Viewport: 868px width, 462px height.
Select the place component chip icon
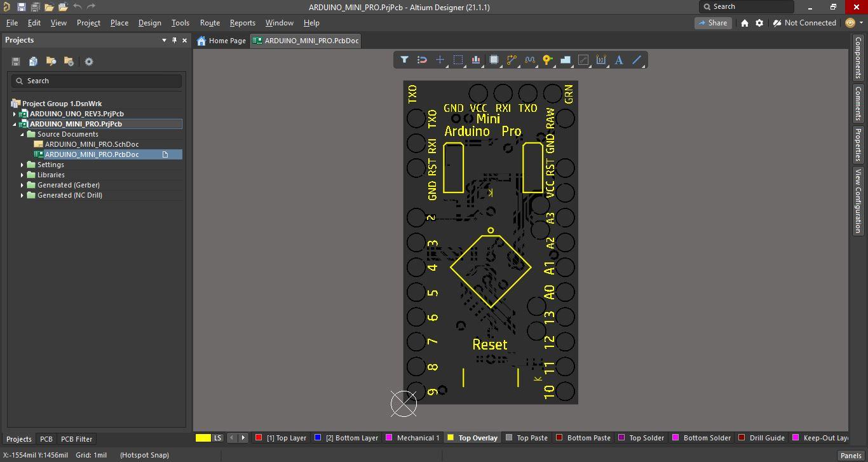(x=494, y=60)
